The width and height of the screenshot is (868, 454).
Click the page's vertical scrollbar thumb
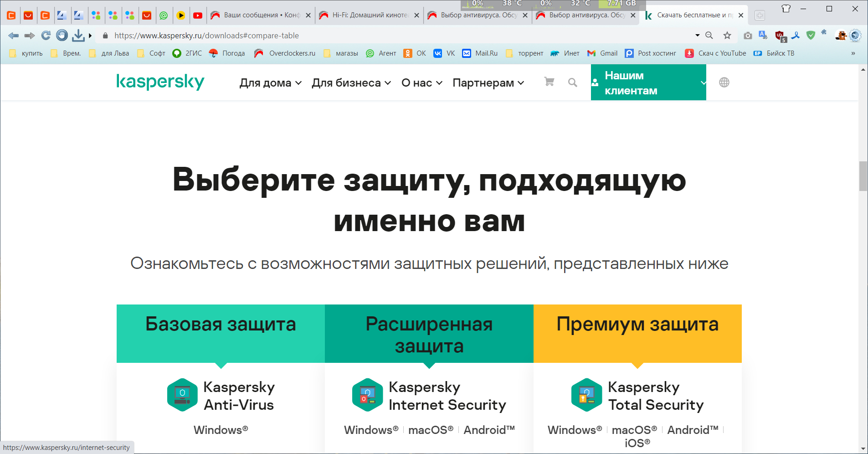tap(863, 176)
